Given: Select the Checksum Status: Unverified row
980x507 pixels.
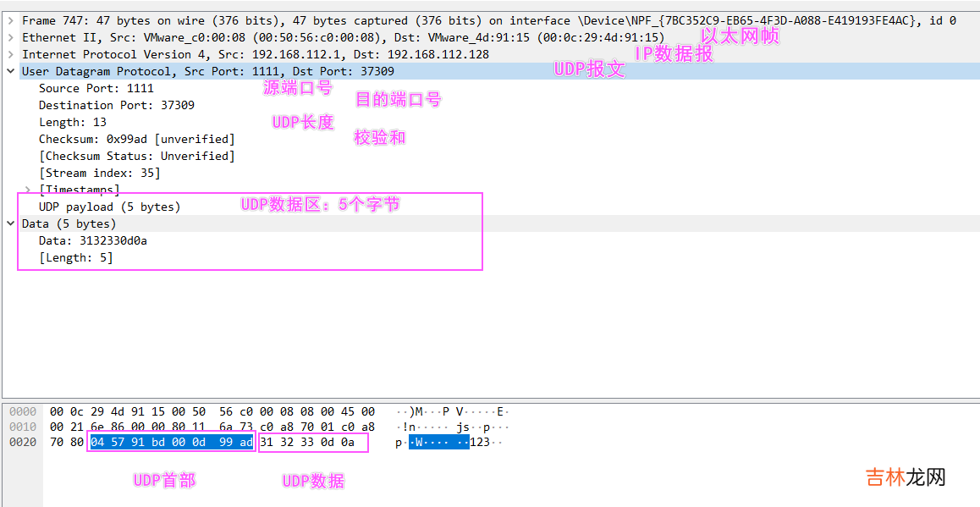Looking at the screenshot, I should [136, 156].
